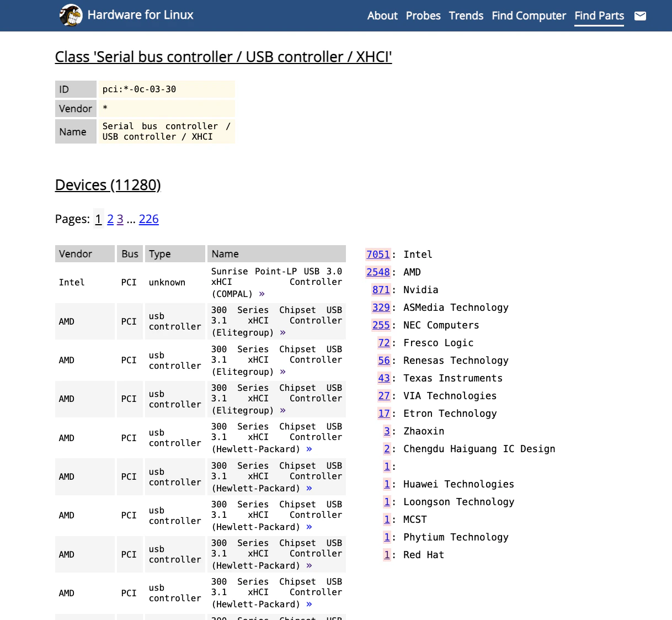Screen dimensions: 672x620
Task: Click the Devices (11280) heading
Action: 108,185
